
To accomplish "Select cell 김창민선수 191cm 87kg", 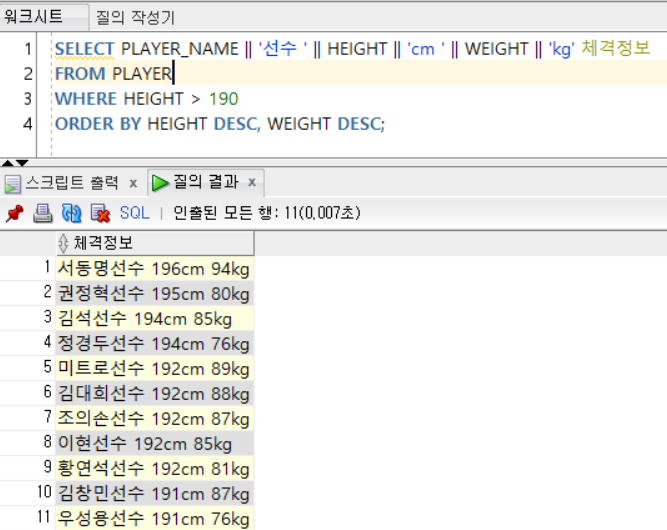I will pos(155,493).
